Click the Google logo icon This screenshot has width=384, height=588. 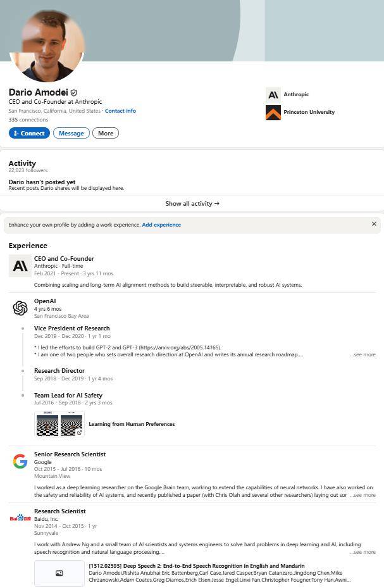[x=20, y=461]
